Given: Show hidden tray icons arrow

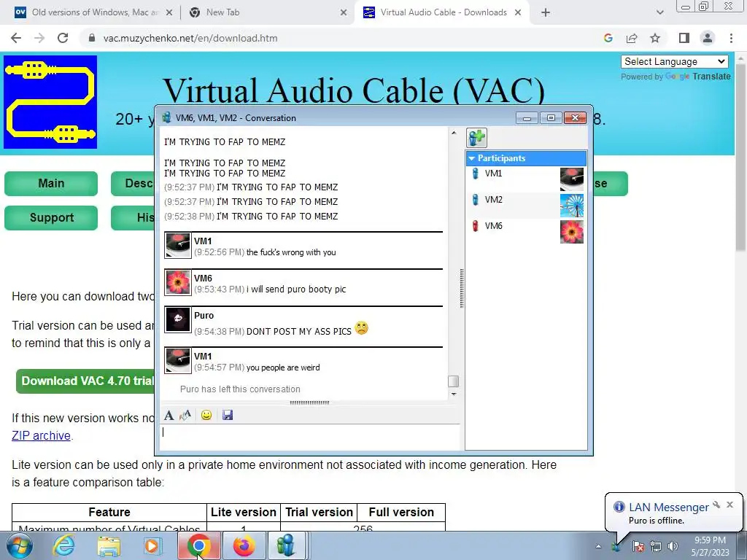Looking at the screenshot, I should (x=598, y=546).
